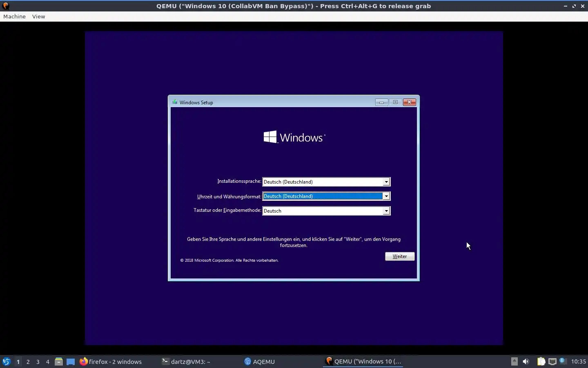
Task: Switch to workspace 4
Action: pos(47,361)
